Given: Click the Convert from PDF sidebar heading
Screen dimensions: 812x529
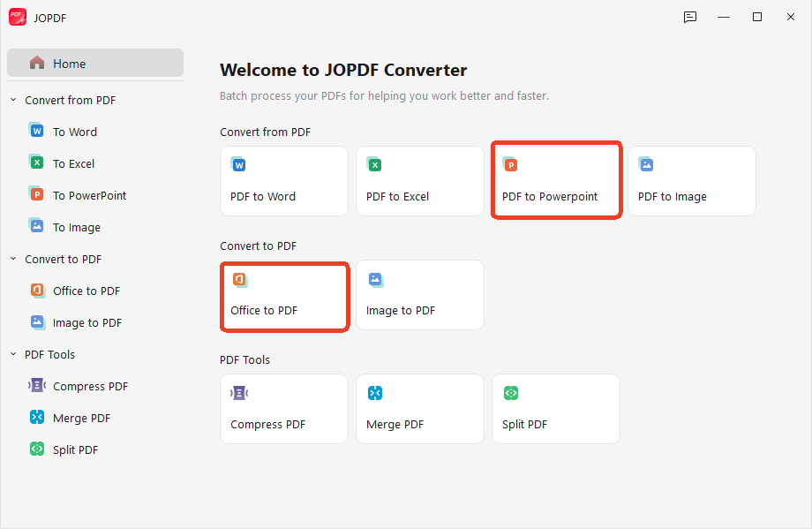Looking at the screenshot, I should [70, 100].
